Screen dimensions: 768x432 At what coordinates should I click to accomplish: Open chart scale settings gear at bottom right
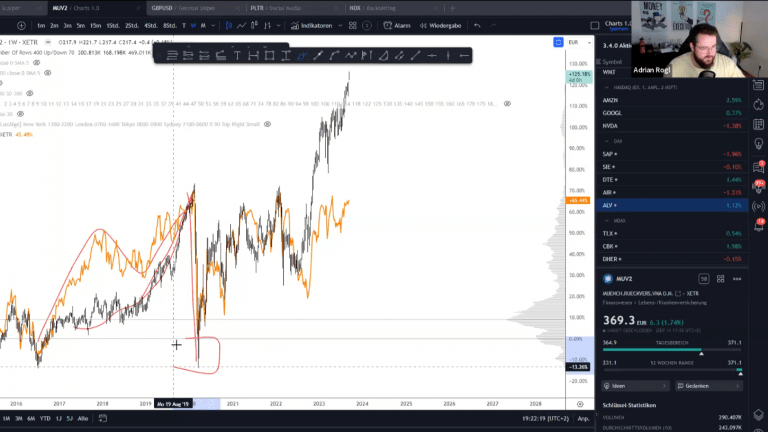tap(580, 404)
